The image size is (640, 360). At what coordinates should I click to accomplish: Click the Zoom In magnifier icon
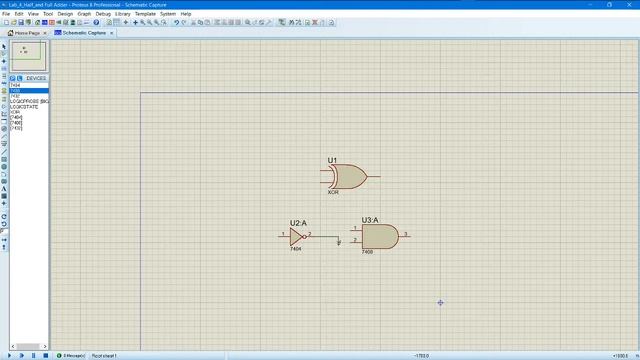tap(142, 22)
